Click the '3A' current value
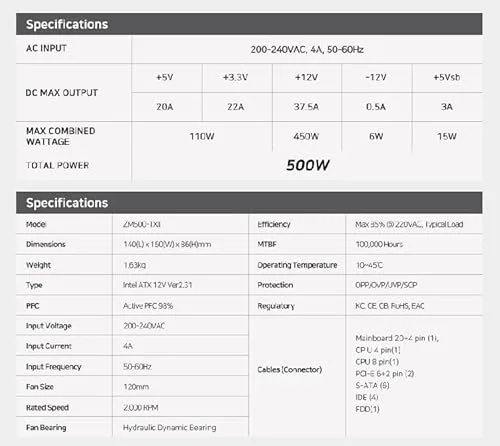This screenshot has width=500, height=446. coord(447,107)
